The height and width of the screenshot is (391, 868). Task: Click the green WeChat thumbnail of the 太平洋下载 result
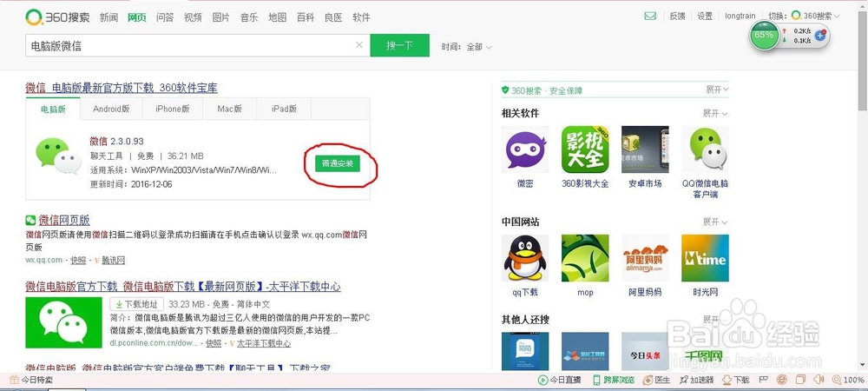[63, 323]
